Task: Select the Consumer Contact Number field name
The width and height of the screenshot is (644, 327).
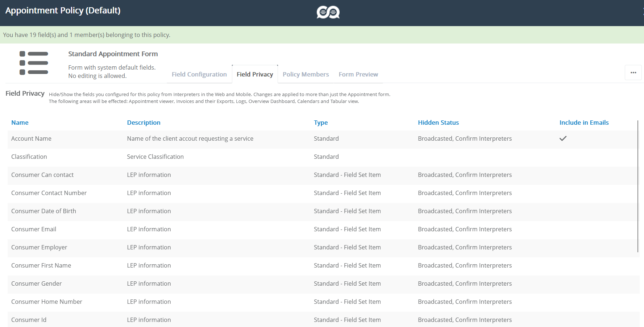Action: 49,193
